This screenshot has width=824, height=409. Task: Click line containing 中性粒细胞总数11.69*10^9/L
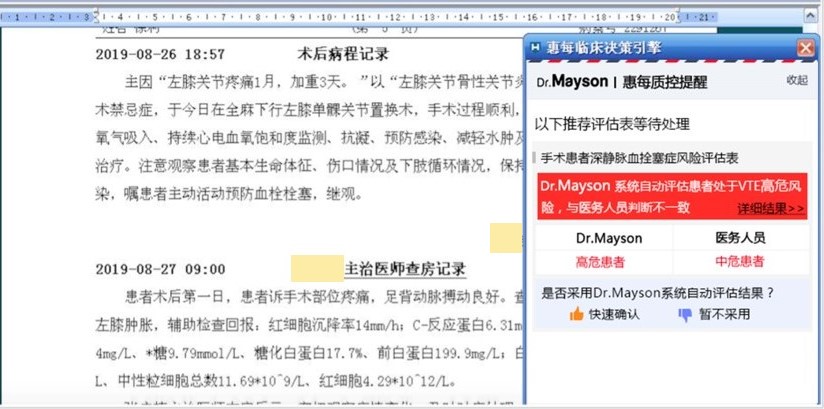pyautogui.click(x=275, y=381)
